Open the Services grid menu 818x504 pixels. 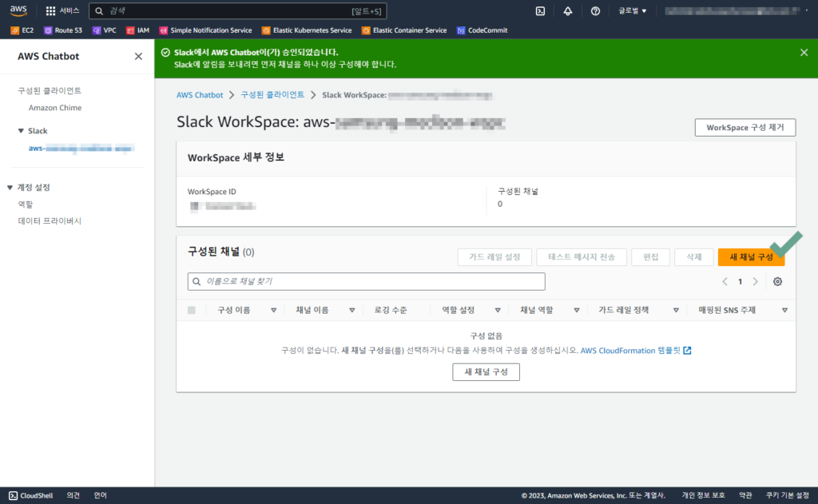pyautogui.click(x=62, y=10)
